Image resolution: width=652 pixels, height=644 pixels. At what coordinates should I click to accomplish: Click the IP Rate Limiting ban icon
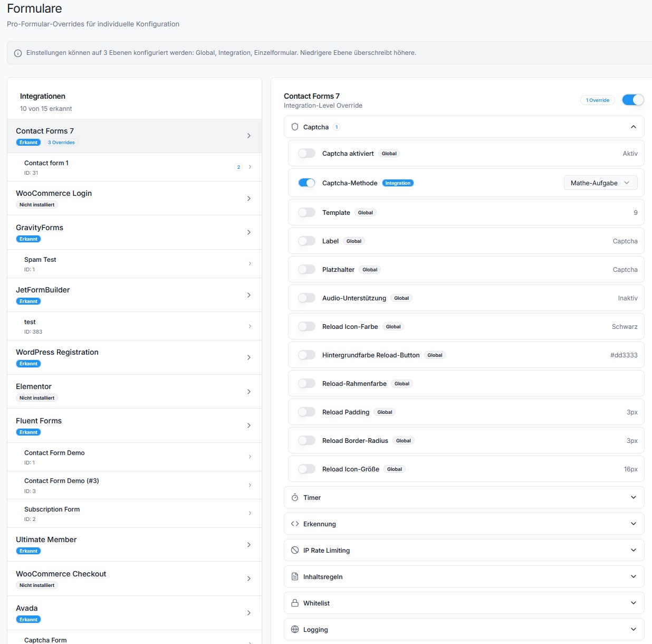tap(295, 551)
